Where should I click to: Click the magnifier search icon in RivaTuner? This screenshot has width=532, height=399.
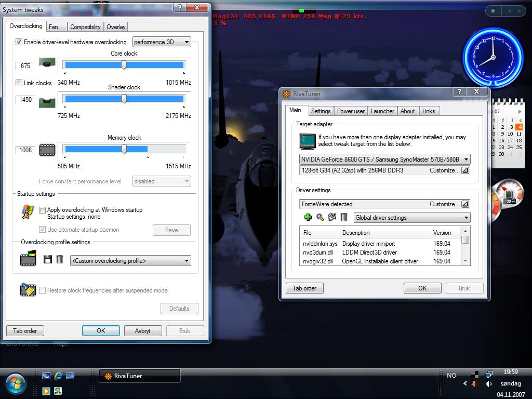[x=320, y=217]
